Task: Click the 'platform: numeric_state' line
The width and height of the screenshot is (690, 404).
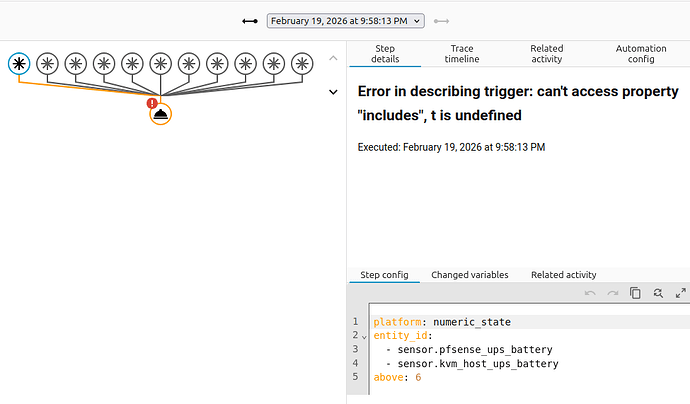Action: [x=442, y=322]
